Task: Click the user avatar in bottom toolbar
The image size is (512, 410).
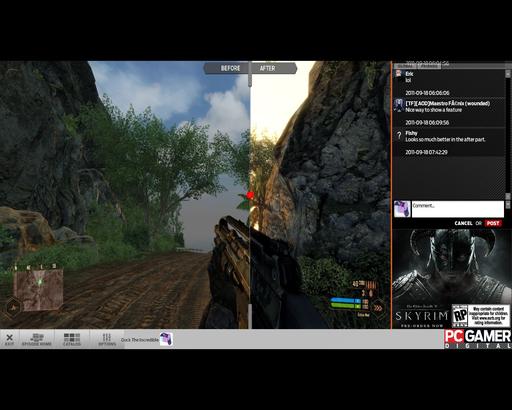Action: click(166, 339)
